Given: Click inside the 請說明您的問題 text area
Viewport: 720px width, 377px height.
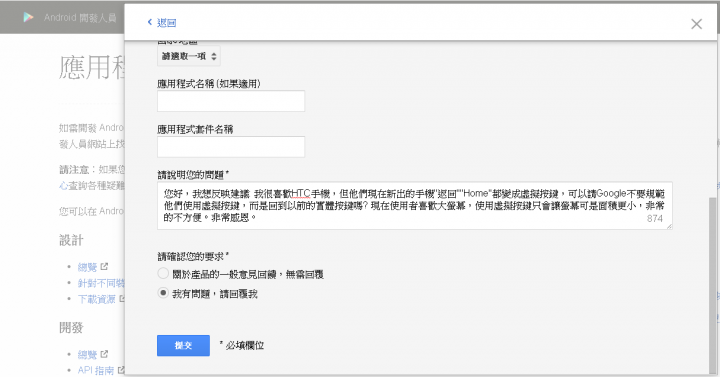Looking at the screenshot, I should tap(415, 206).
